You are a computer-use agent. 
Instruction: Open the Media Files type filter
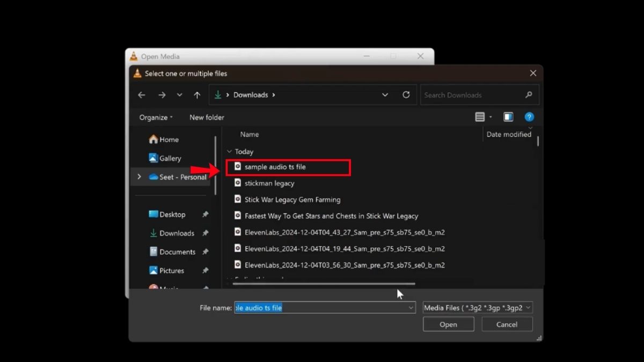point(478,308)
